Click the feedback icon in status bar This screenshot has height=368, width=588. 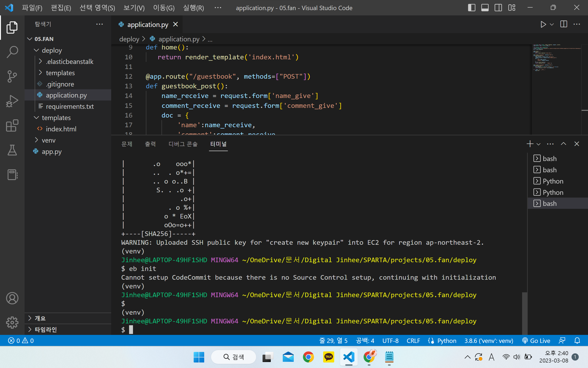click(x=562, y=340)
